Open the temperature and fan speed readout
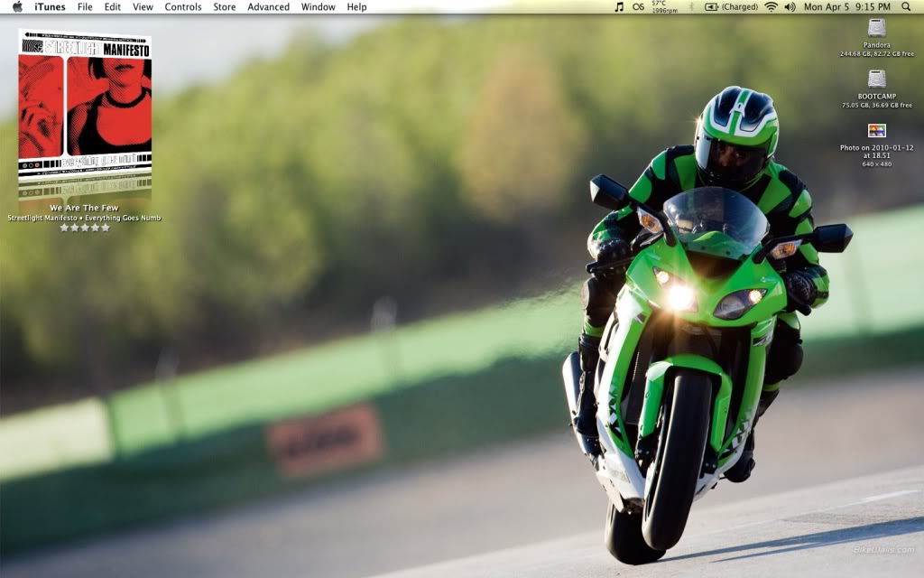The image size is (924, 578). click(x=665, y=7)
